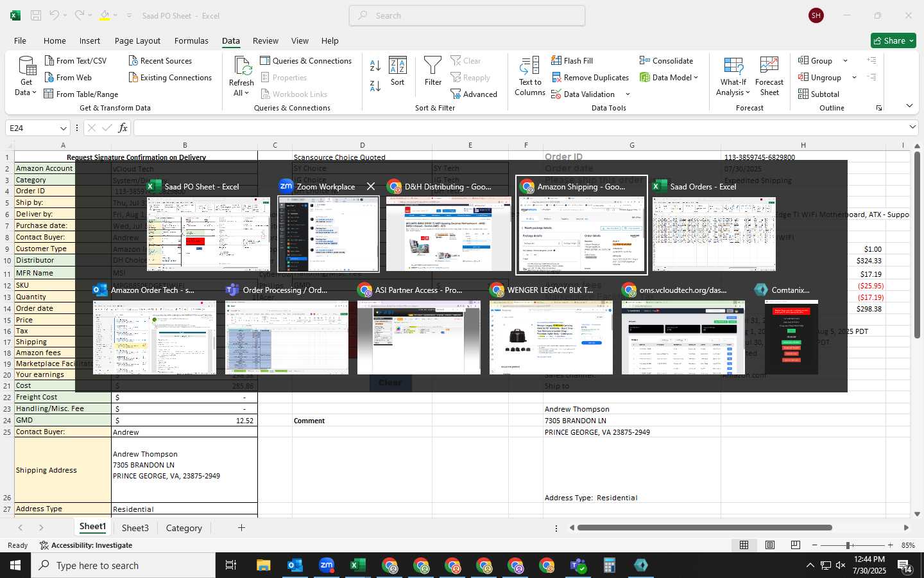Screen dimensions: 924x578
Task: Click zoom in plus button
Action: [x=890, y=545]
